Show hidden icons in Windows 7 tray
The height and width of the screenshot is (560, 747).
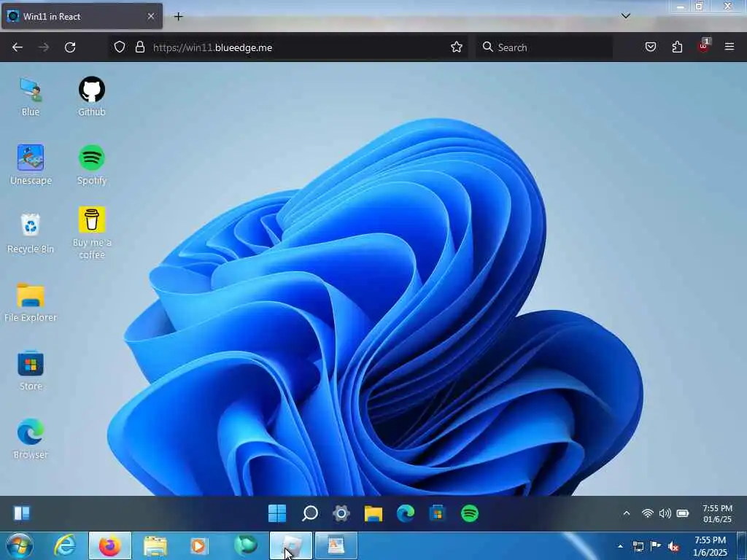click(620, 546)
